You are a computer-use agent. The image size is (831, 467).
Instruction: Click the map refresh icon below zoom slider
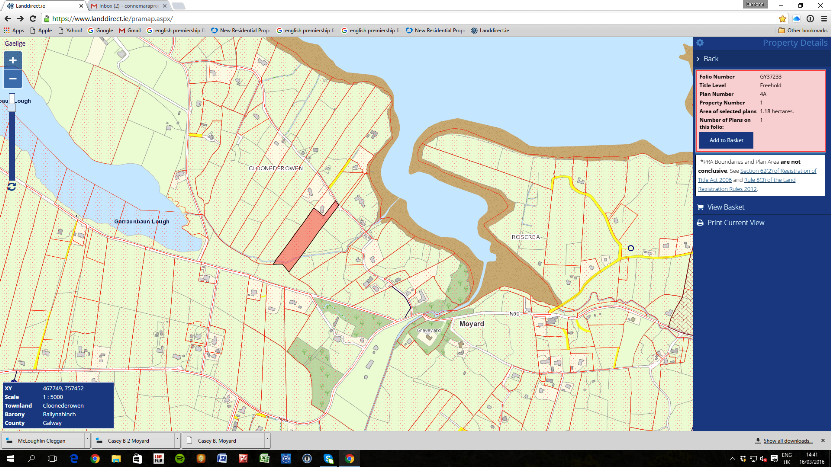click(x=11, y=186)
